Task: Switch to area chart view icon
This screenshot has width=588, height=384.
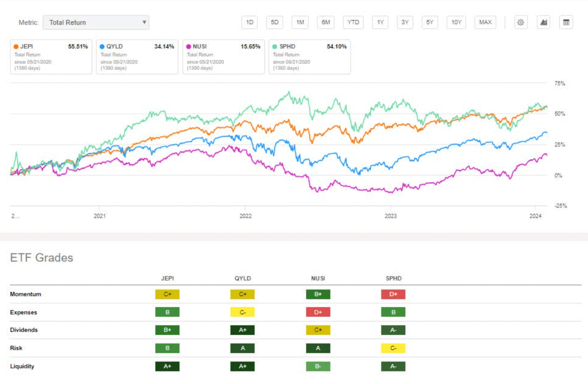Action: coord(543,22)
